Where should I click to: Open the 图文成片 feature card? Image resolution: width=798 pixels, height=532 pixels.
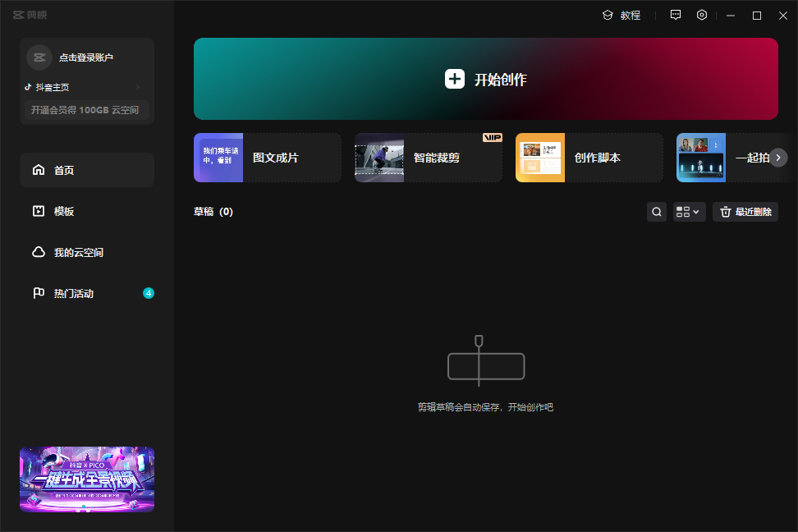tap(267, 158)
